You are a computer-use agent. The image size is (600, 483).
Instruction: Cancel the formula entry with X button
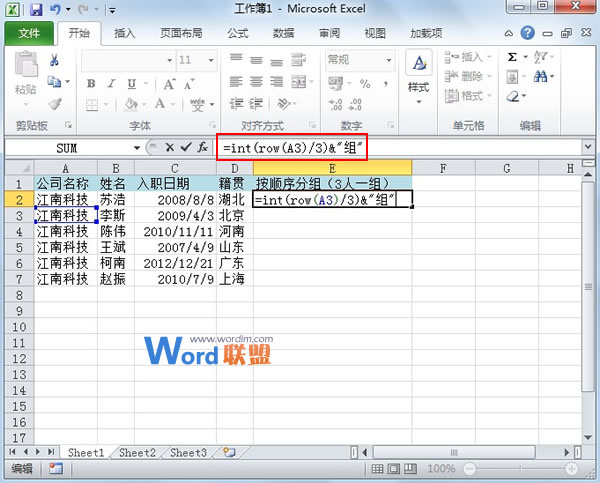click(169, 147)
